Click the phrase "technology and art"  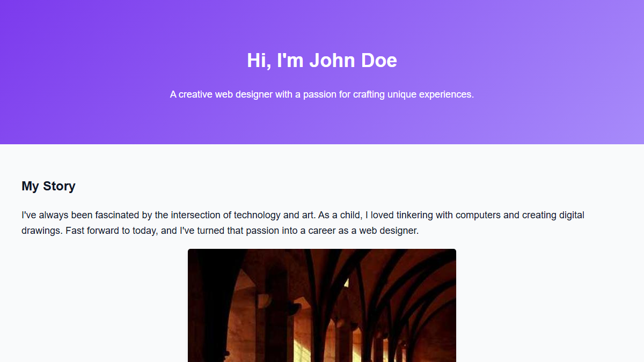click(x=274, y=215)
